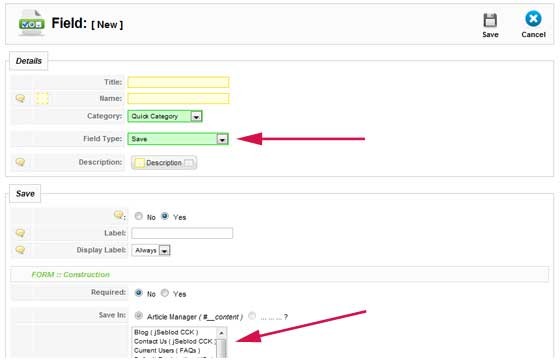Click the Cancel text label in toolbar
This screenshot has width=560, height=363.
click(x=533, y=35)
